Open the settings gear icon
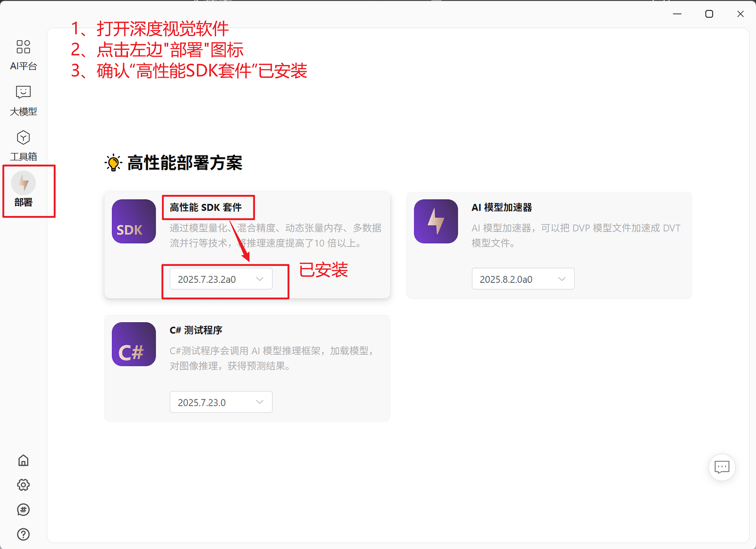 [23, 485]
